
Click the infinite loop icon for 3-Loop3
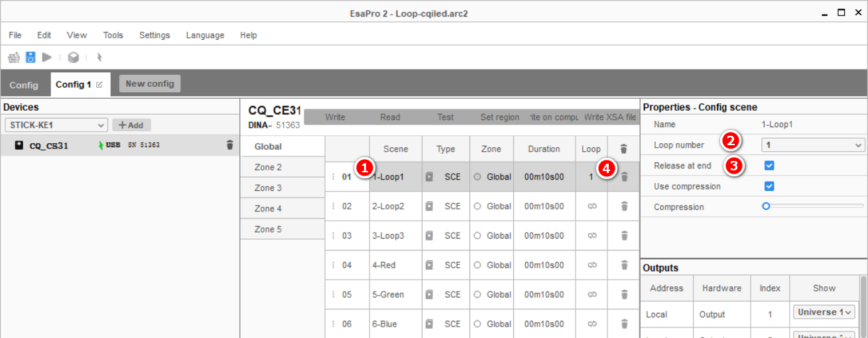coord(592,235)
